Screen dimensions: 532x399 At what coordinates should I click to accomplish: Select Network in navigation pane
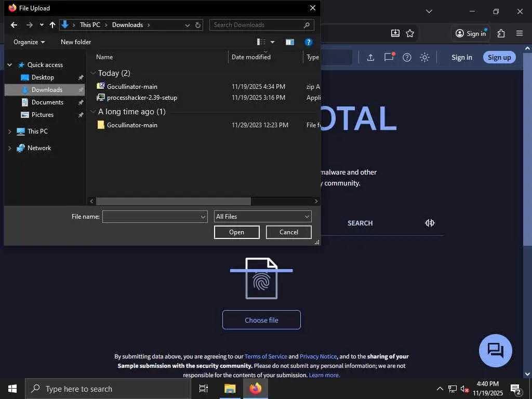pyautogui.click(x=39, y=148)
